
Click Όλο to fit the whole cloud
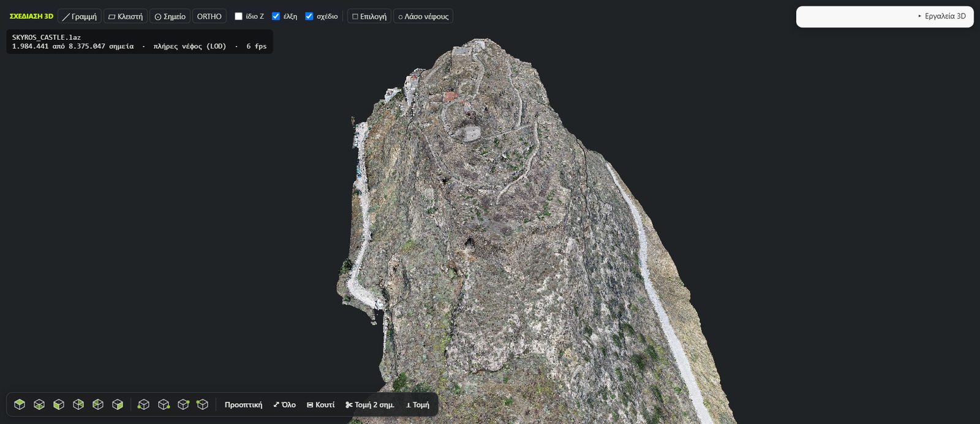[284, 405]
